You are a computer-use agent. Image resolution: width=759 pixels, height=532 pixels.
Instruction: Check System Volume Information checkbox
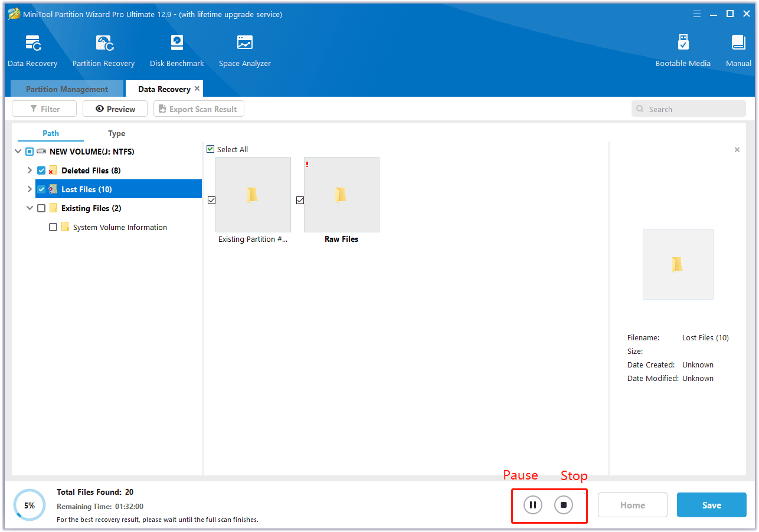(53, 227)
